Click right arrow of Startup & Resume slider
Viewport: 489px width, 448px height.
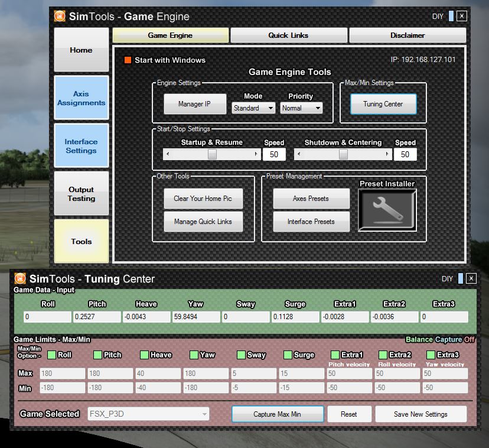click(256, 154)
